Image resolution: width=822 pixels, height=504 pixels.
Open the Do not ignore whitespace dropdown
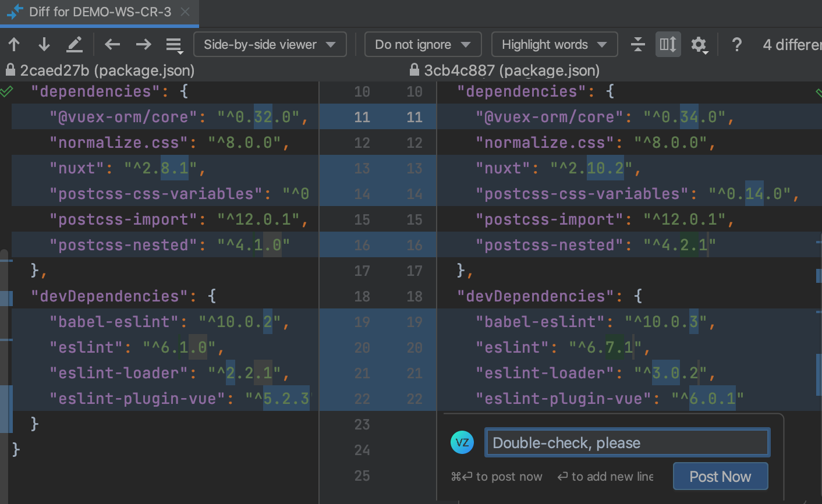[x=423, y=44]
